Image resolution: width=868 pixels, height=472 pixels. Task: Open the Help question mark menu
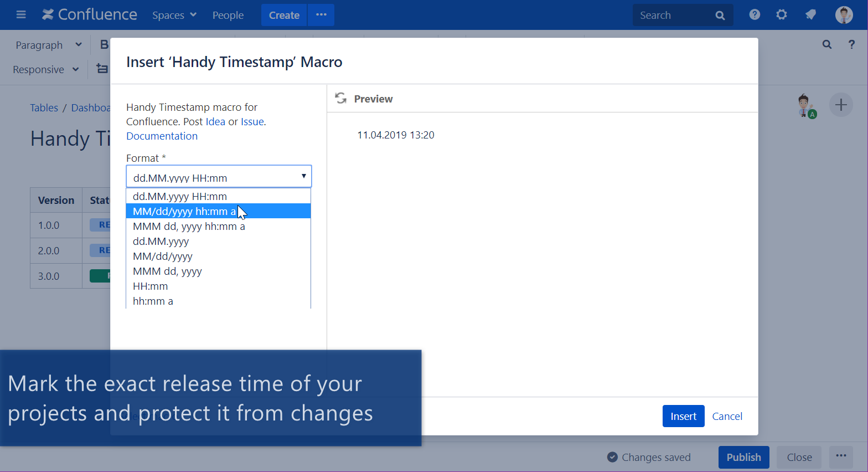pos(755,15)
